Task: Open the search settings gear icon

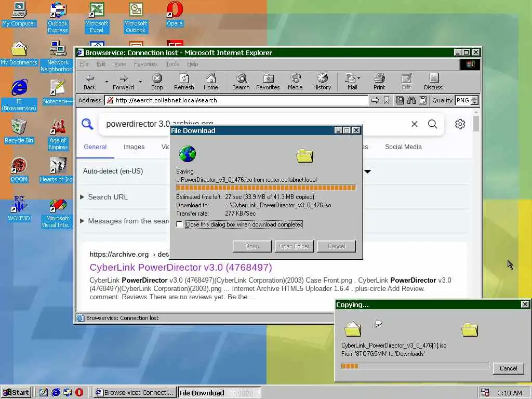Action: (x=460, y=124)
